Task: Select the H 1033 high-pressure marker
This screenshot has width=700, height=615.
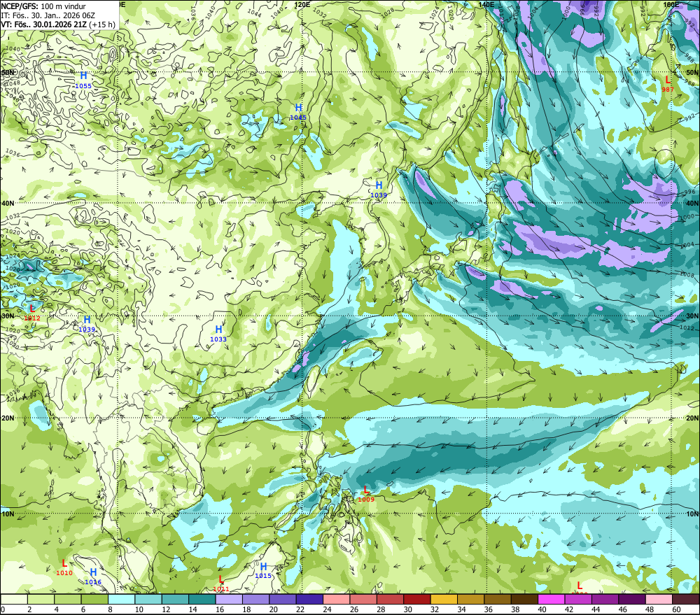Action: [x=218, y=333]
